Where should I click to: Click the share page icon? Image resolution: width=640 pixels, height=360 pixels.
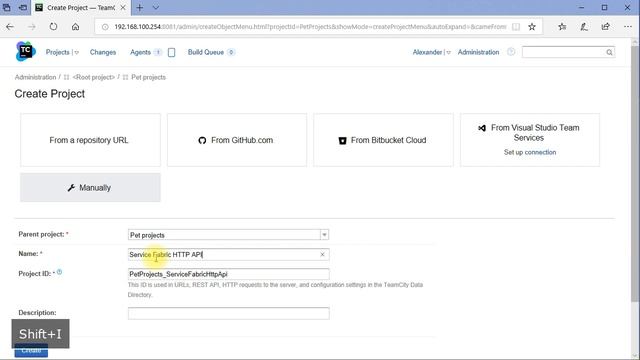click(x=605, y=27)
